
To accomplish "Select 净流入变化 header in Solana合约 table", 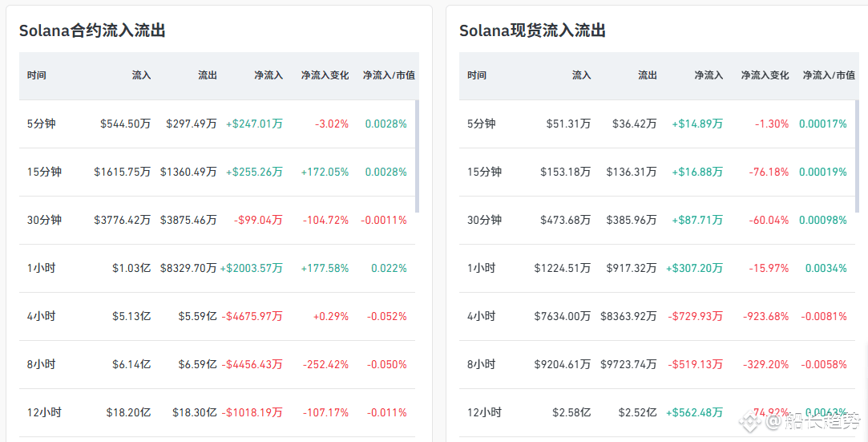I will point(325,75).
